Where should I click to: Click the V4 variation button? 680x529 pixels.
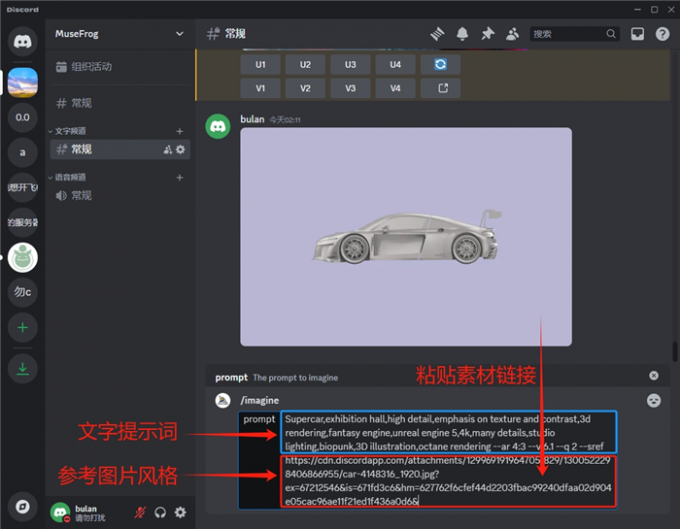tap(396, 88)
